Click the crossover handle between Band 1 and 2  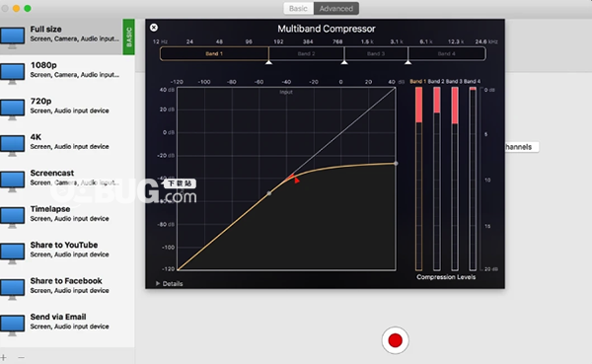click(268, 62)
